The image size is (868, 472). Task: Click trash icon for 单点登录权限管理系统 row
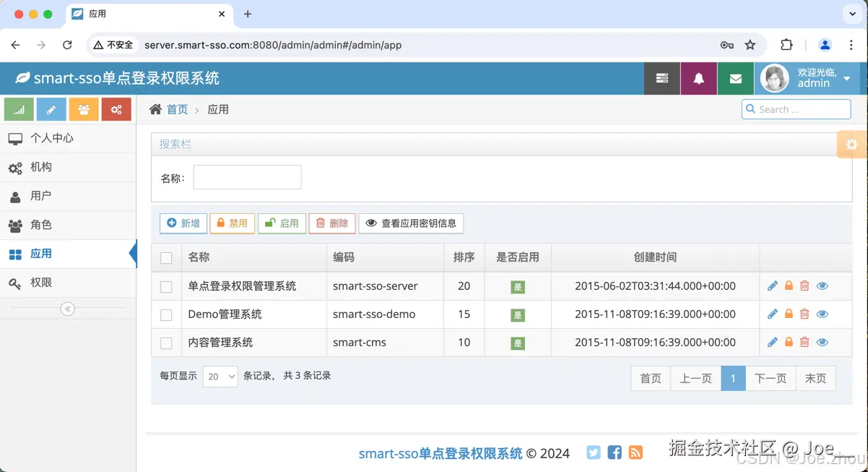point(804,286)
